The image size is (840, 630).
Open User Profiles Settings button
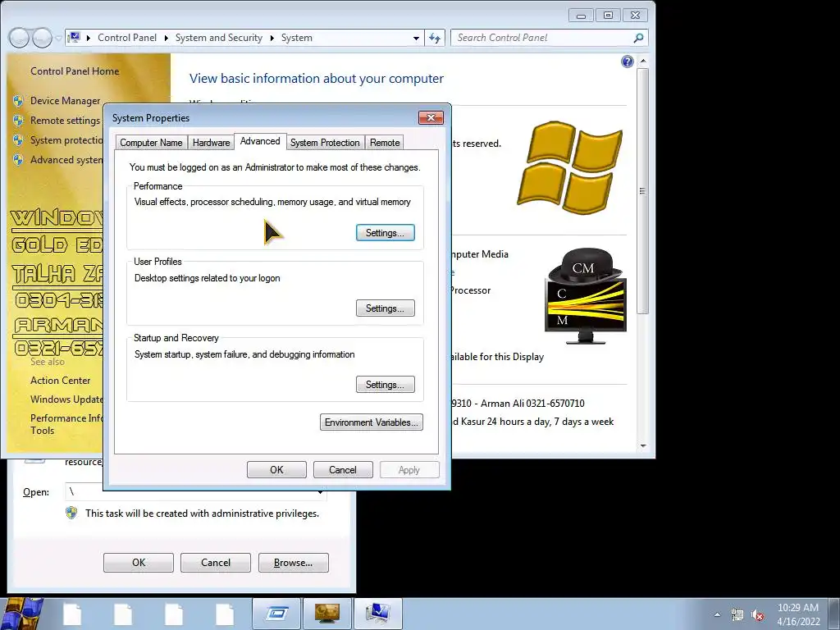386,308
